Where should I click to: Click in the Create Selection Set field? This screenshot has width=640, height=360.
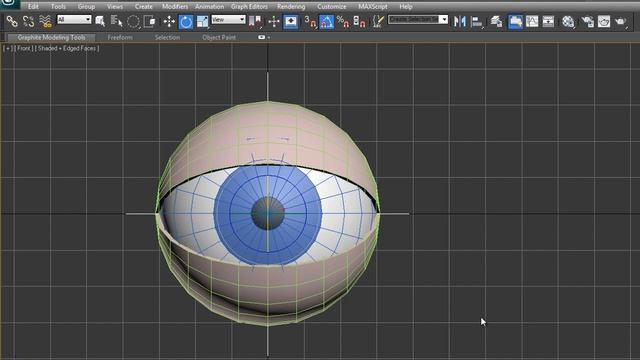(413, 19)
